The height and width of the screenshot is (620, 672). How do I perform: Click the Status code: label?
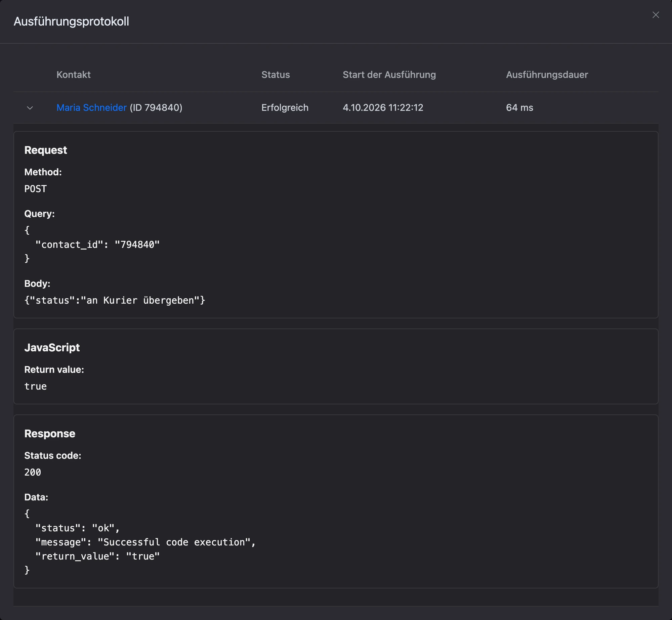point(53,455)
